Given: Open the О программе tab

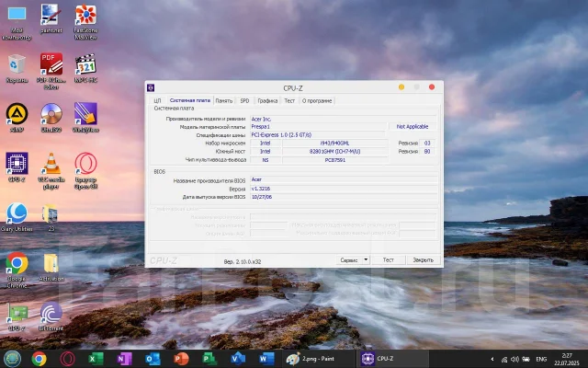Looking at the screenshot, I should pyautogui.click(x=317, y=100).
